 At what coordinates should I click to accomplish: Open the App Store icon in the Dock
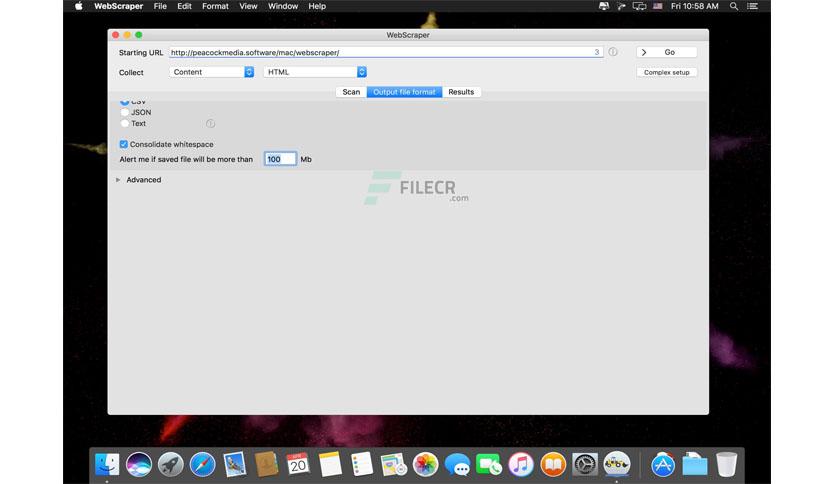click(663, 464)
